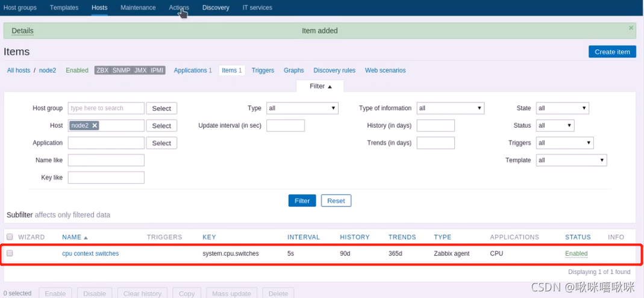
Task: Toggle Enabled status of cpu item
Action: [577, 253]
